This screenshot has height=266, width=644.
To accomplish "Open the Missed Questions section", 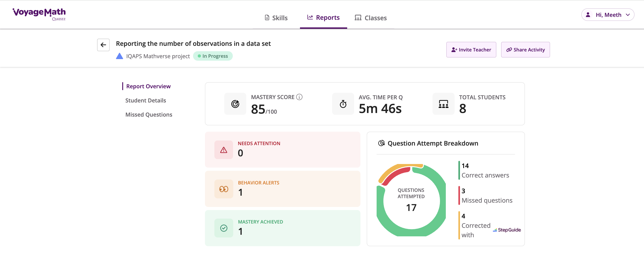I will tap(149, 115).
